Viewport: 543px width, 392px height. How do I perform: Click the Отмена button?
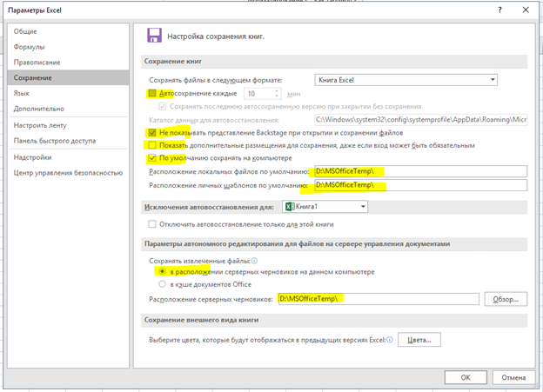[513, 377]
